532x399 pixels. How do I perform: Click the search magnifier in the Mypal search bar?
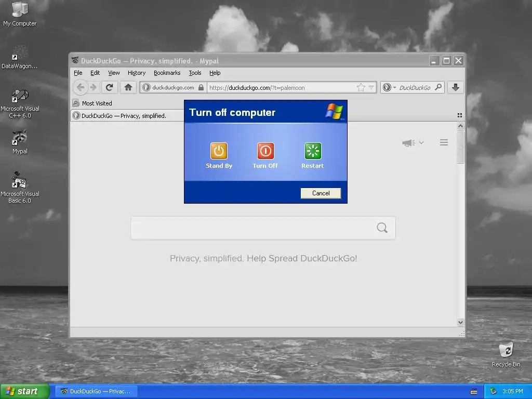438,87
